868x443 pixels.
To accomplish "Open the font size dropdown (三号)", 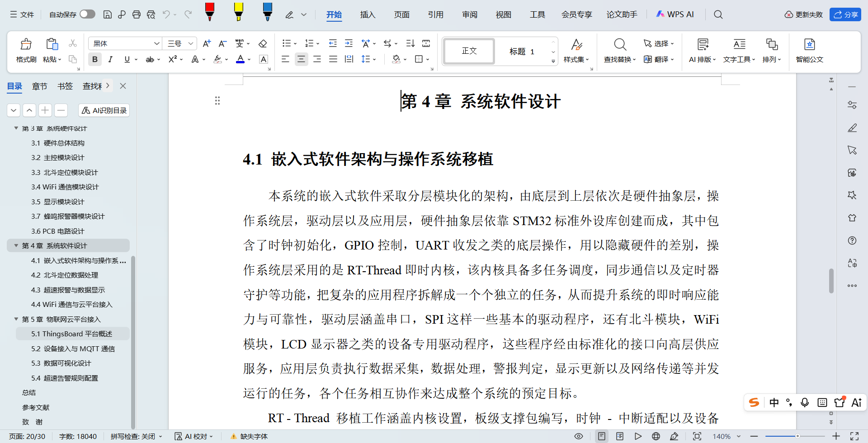I will pos(191,43).
